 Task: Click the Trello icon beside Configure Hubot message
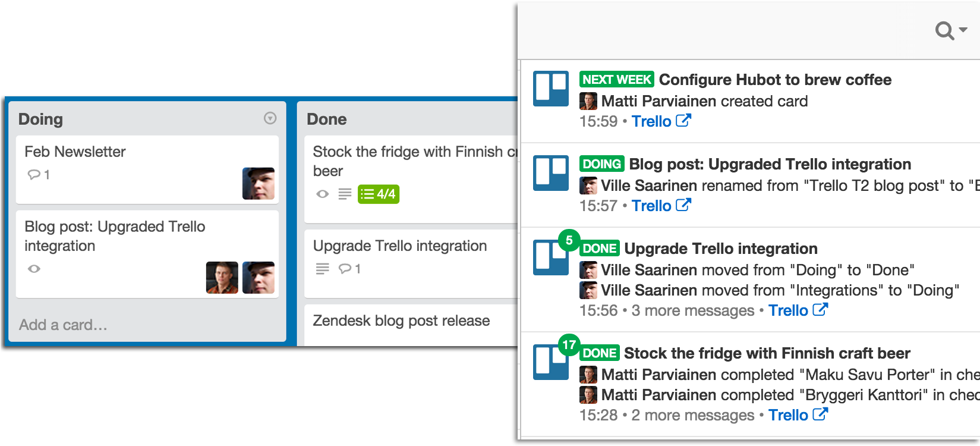550,89
